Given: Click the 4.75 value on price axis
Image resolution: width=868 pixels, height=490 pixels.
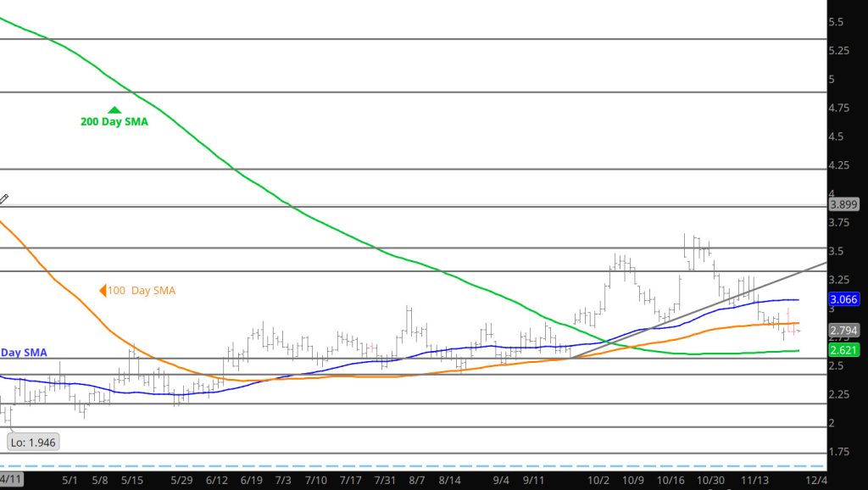Looking at the screenshot, I should (839, 109).
